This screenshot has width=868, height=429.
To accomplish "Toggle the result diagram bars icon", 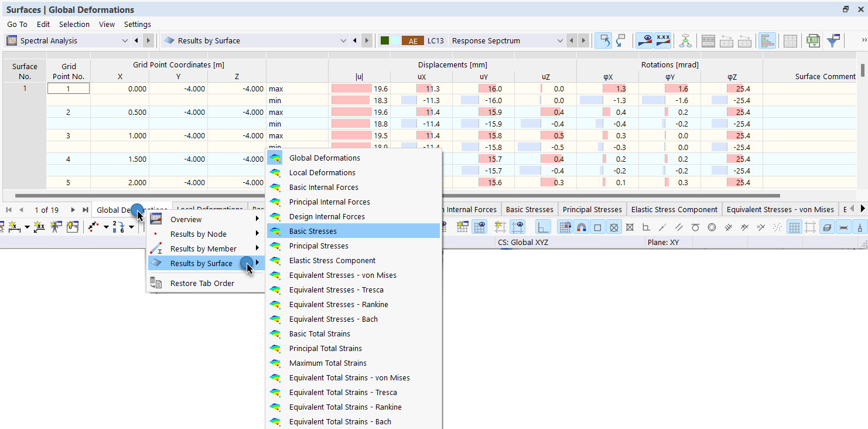I will pos(767,40).
